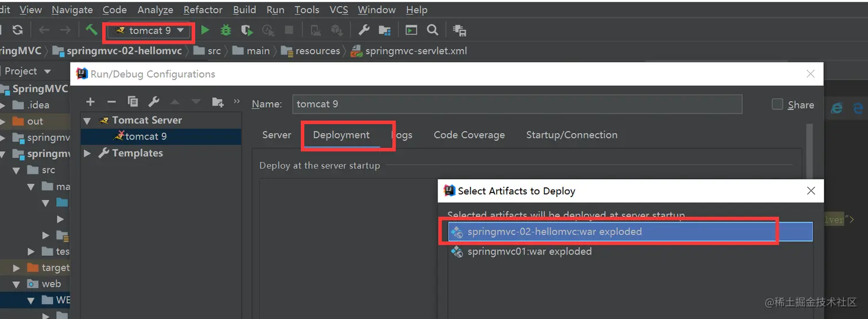Click springmvc-servlet.xml in breadcrumb bar
The height and width of the screenshot is (319, 868).
coord(409,51)
